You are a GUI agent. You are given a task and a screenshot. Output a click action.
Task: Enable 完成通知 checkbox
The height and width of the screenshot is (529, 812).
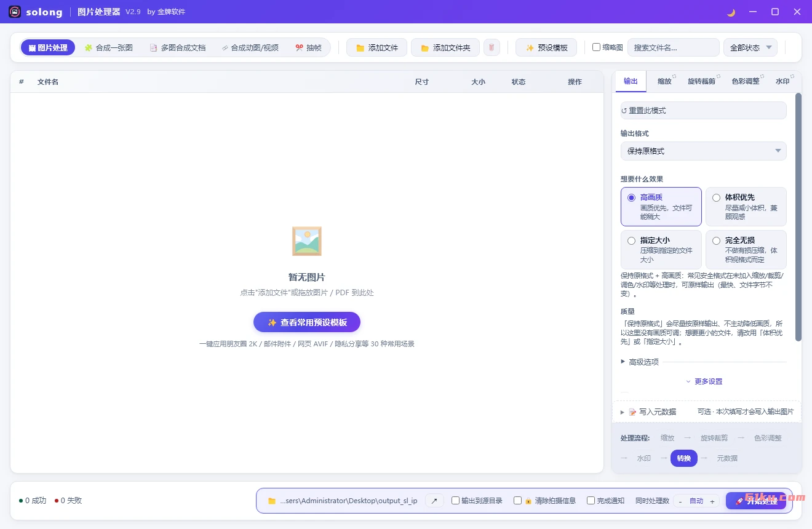tap(591, 501)
